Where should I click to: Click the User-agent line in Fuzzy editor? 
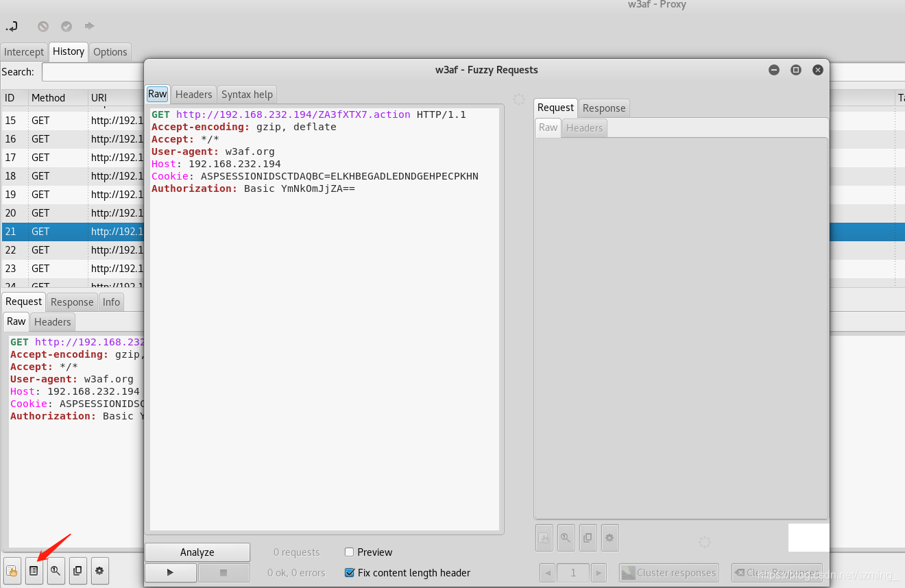[x=213, y=151]
